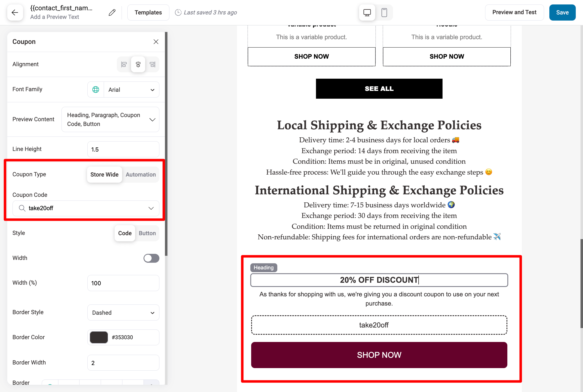Select the Button style option
The width and height of the screenshot is (583, 392).
[147, 233]
